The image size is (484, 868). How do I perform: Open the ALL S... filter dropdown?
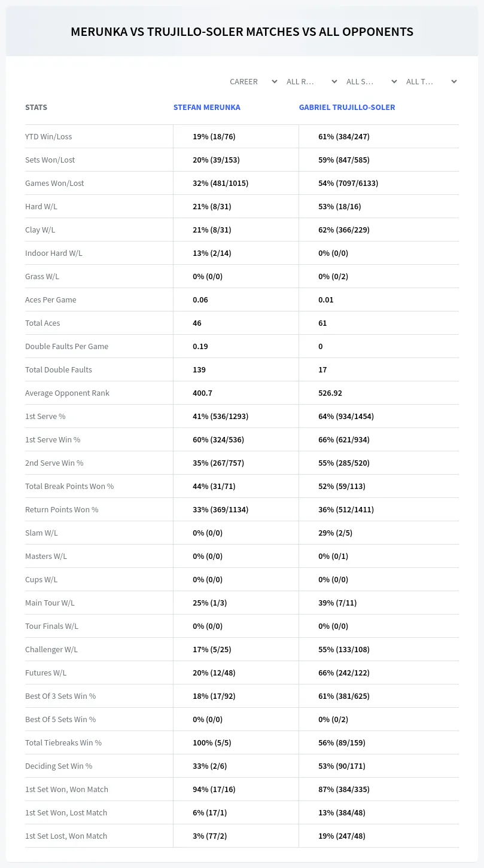coord(371,81)
